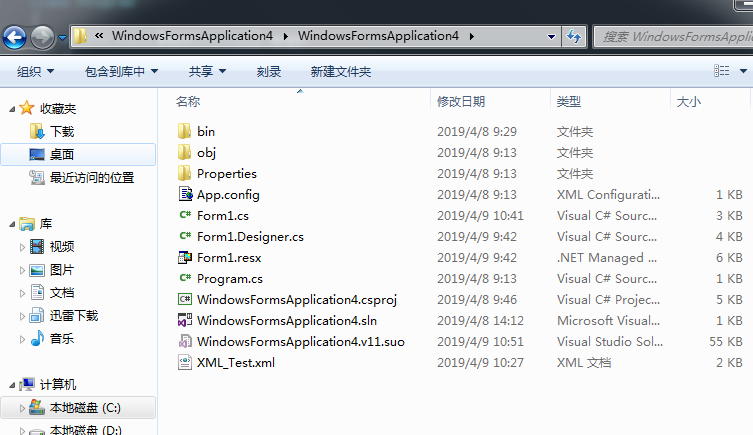The height and width of the screenshot is (435, 753).
Task: Select the WindowsFormsApplication4.csproj project icon
Action: coord(185,299)
